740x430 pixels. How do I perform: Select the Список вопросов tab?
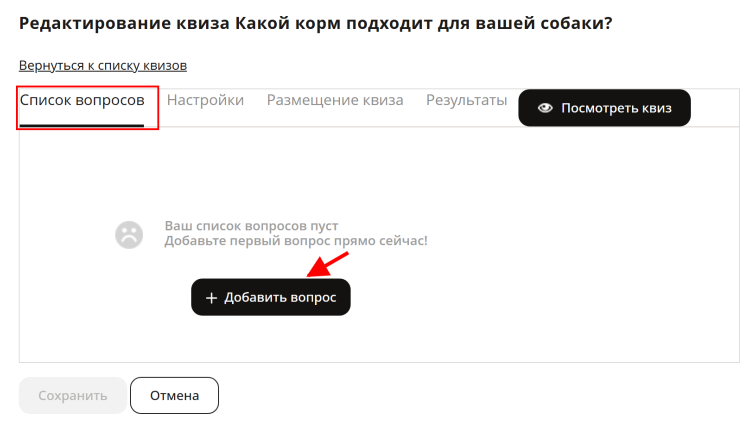point(82,100)
